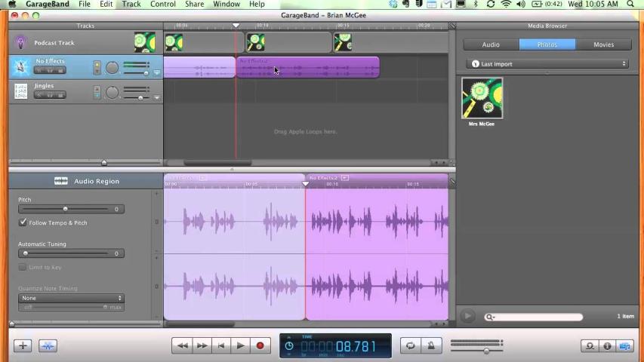Add a new track with plus button

tap(22, 345)
